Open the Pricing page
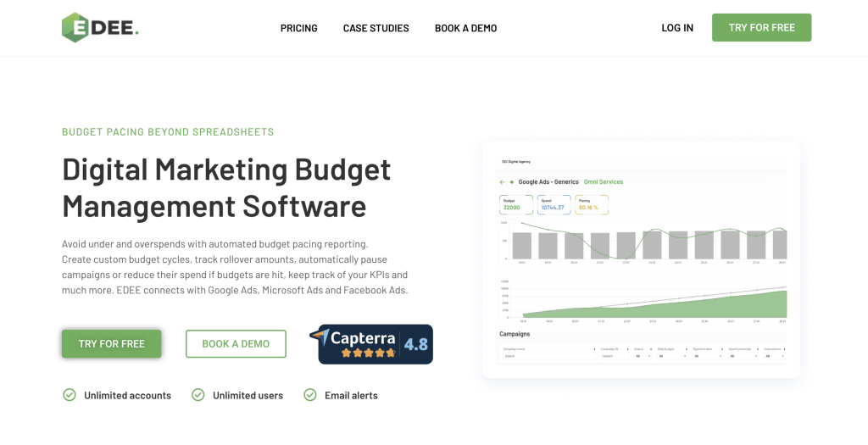This screenshot has width=868, height=445. click(299, 28)
